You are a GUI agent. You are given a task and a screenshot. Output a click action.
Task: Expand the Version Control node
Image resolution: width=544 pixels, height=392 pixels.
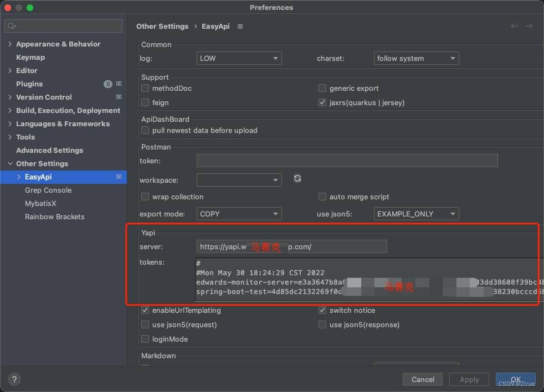(x=10, y=97)
